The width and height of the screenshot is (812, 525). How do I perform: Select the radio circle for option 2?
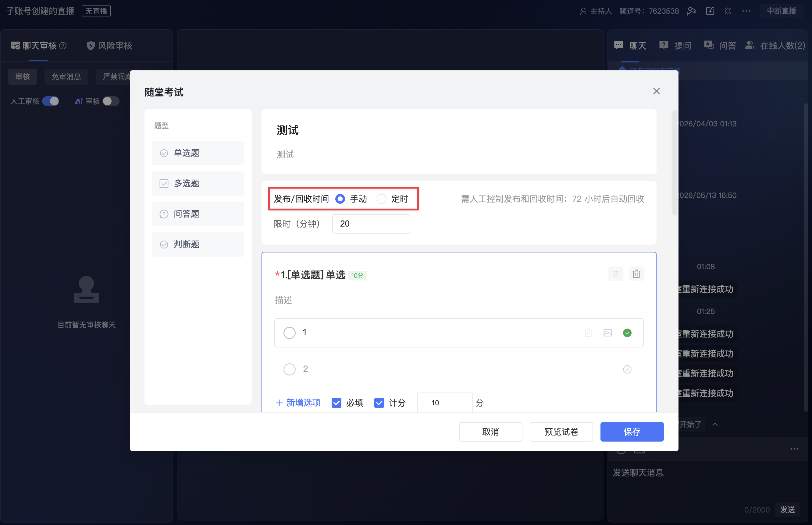point(289,369)
